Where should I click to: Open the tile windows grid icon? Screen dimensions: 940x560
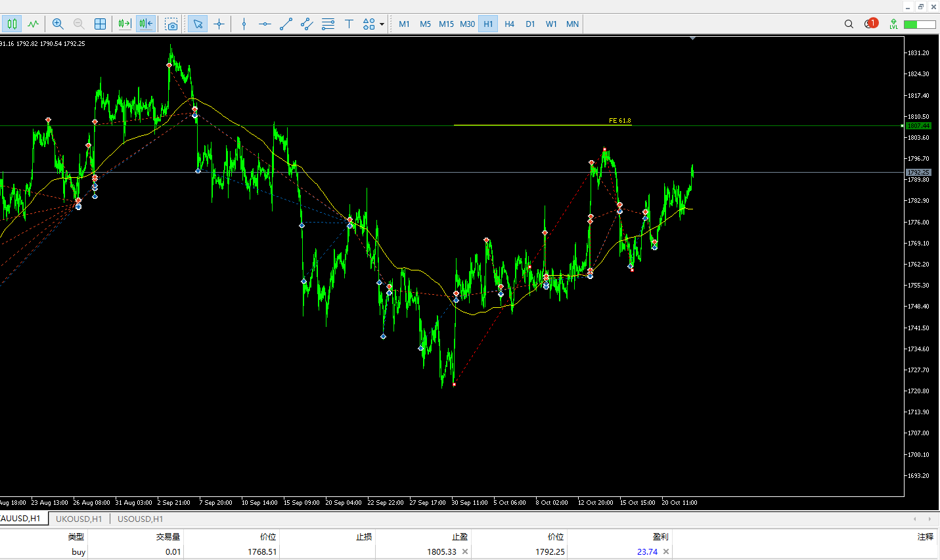tap(100, 24)
